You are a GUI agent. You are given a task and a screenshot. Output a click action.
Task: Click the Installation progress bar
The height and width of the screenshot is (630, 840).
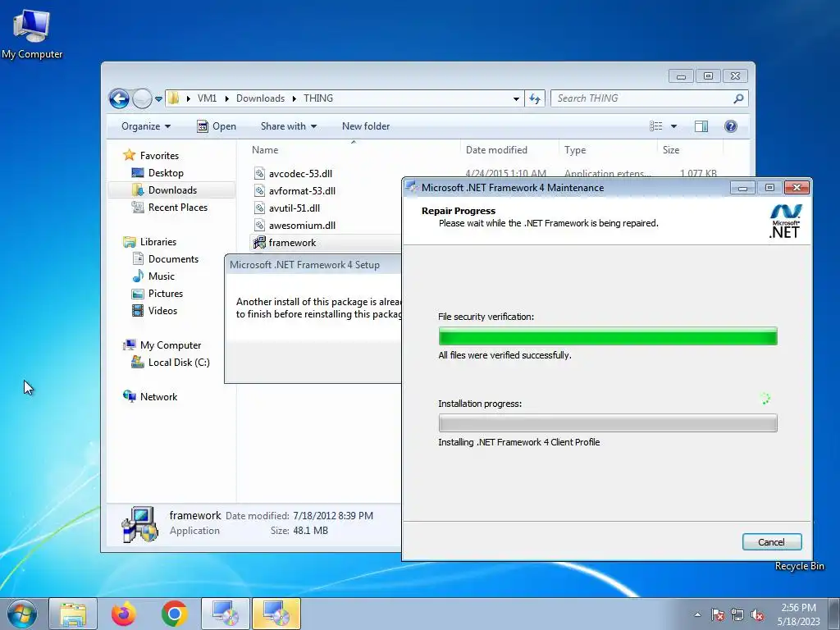coord(608,423)
